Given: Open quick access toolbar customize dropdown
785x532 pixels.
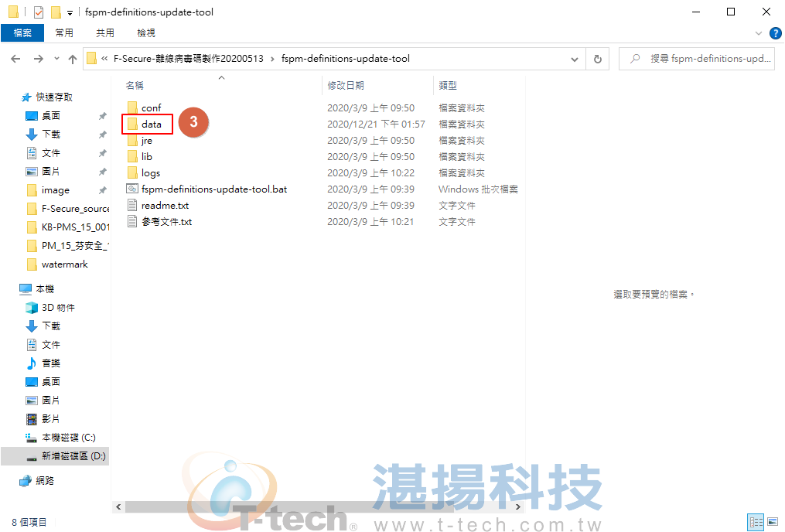Looking at the screenshot, I should pyautogui.click(x=70, y=12).
